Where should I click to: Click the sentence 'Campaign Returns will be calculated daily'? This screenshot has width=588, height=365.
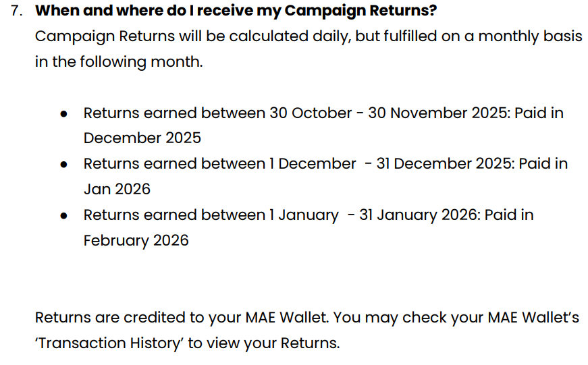coord(193,36)
